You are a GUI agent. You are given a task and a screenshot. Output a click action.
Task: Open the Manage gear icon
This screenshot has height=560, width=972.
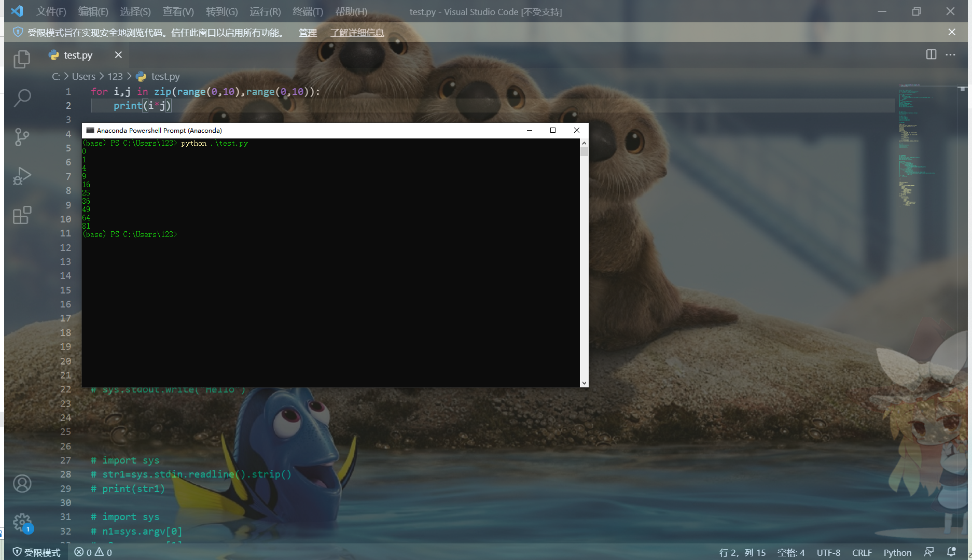pos(22,522)
